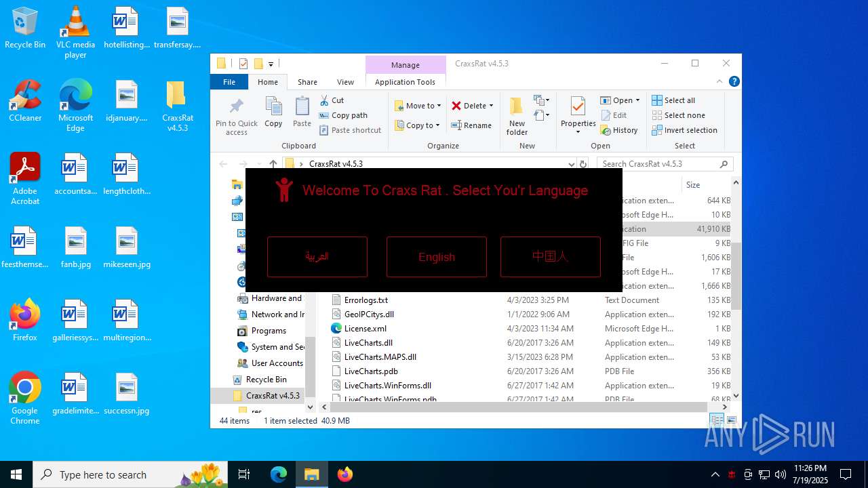Switch to the Home ribbon tab
This screenshot has width=868, height=488.
click(x=268, y=82)
